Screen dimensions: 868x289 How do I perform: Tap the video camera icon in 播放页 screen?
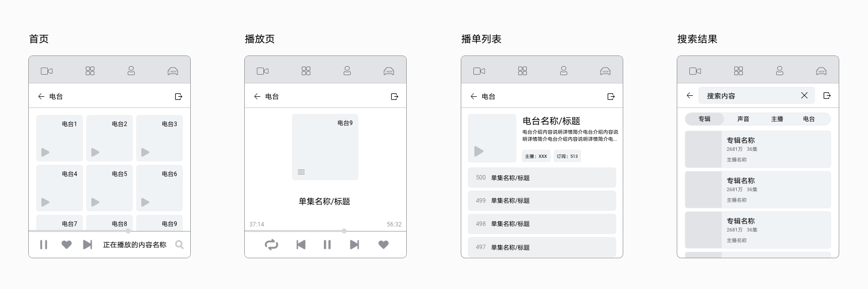point(263,71)
